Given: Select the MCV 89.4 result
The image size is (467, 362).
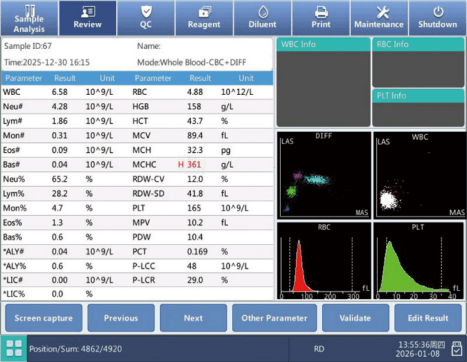Looking at the screenshot, I should (195, 136).
